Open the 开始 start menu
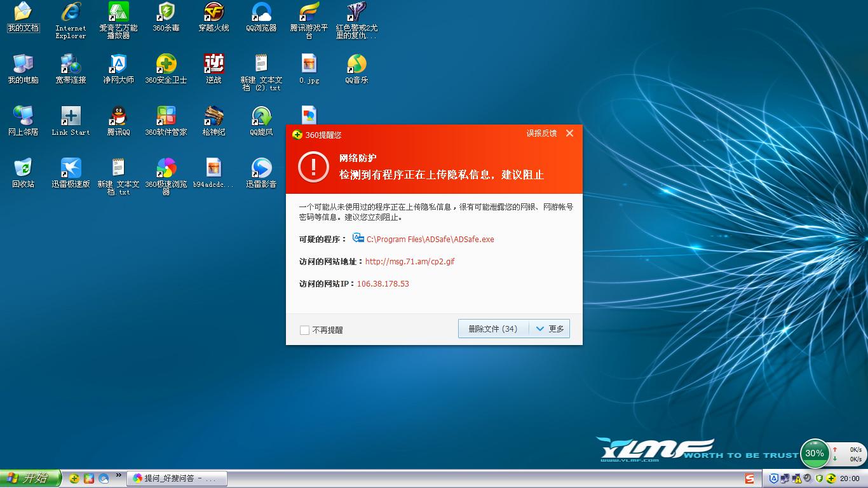 click(30, 478)
